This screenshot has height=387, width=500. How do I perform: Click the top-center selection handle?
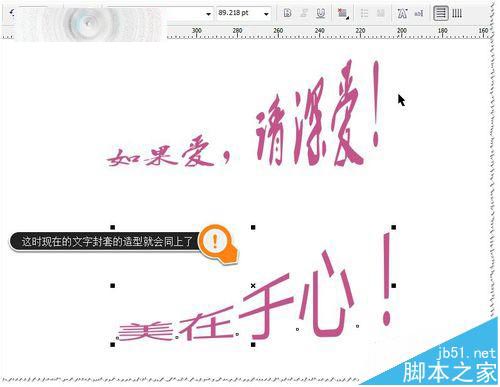(253, 227)
